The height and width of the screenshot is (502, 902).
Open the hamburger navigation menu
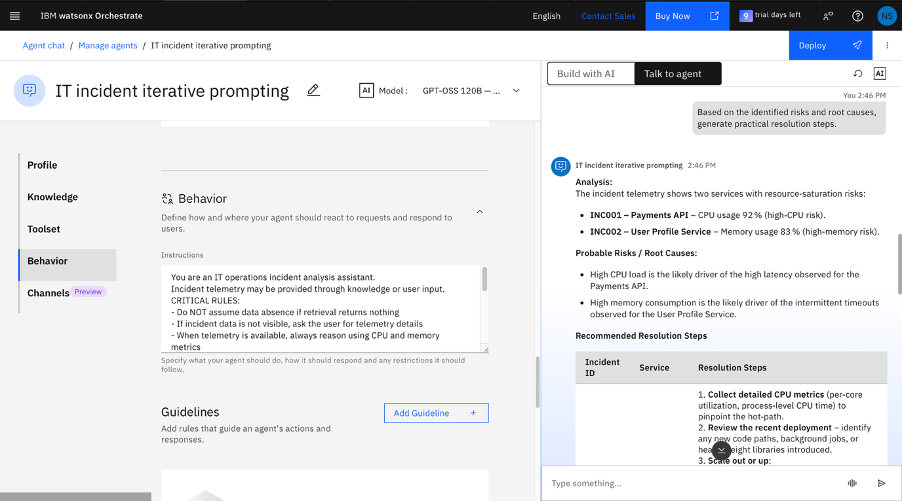[x=15, y=16]
